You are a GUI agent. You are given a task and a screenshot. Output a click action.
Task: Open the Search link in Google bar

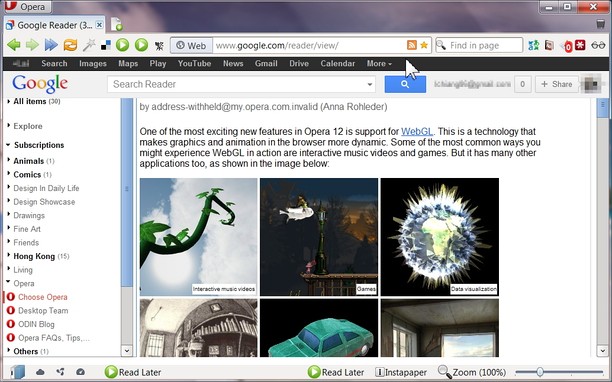tap(54, 64)
